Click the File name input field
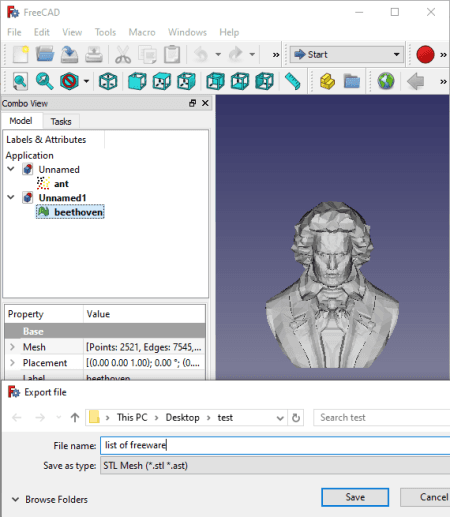 275,445
